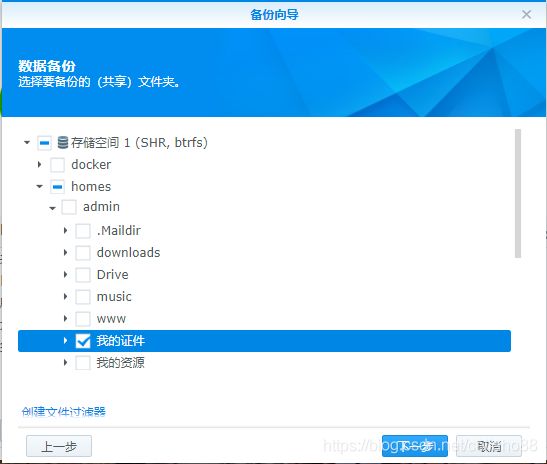The height and width of the screenshot is (464, 547).
Task: Check the docker folder checkbox
Action: click(x=57, y=165)
